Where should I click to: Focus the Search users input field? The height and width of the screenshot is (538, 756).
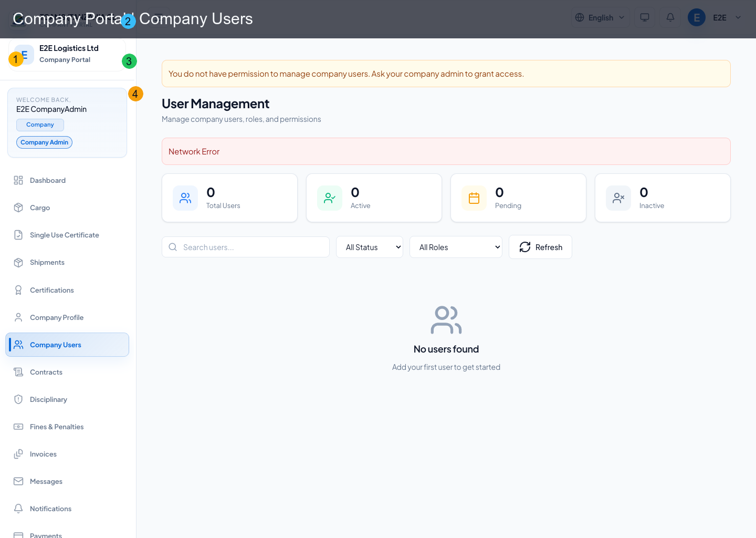(246, 247)
